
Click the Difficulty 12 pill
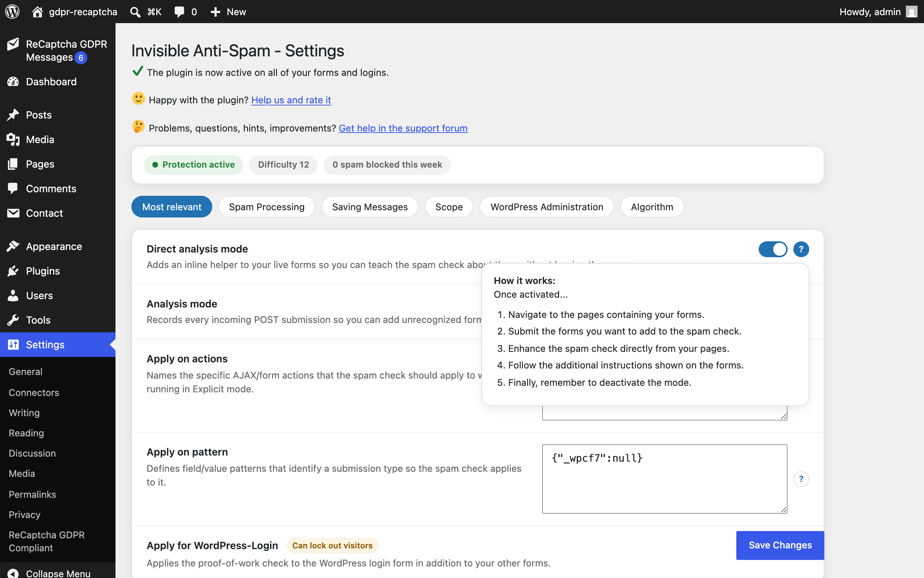(x=283, y=165)
